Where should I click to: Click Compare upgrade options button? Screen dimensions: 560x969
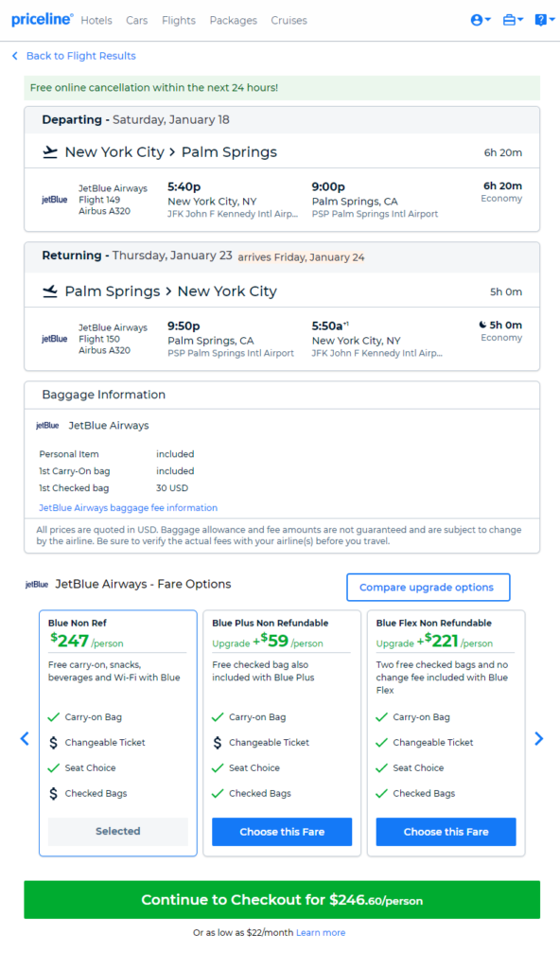[428, 587]
